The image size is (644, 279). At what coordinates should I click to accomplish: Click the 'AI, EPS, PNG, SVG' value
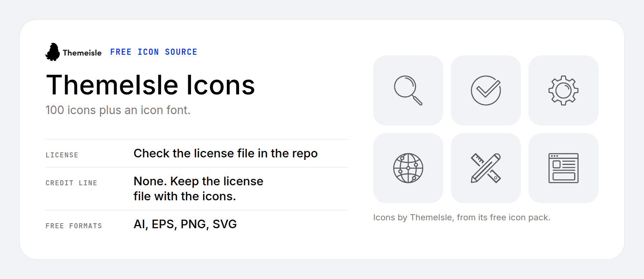[x=185, y=224]
